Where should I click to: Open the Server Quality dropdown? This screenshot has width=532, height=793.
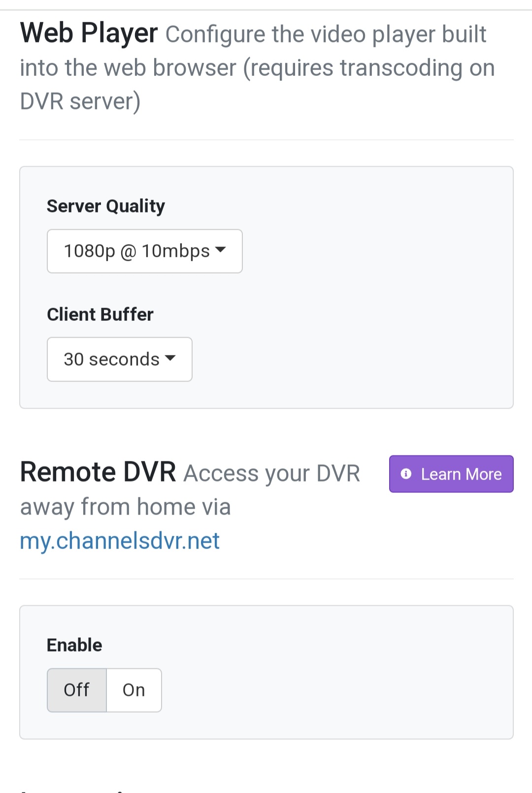tap(144, 251)
